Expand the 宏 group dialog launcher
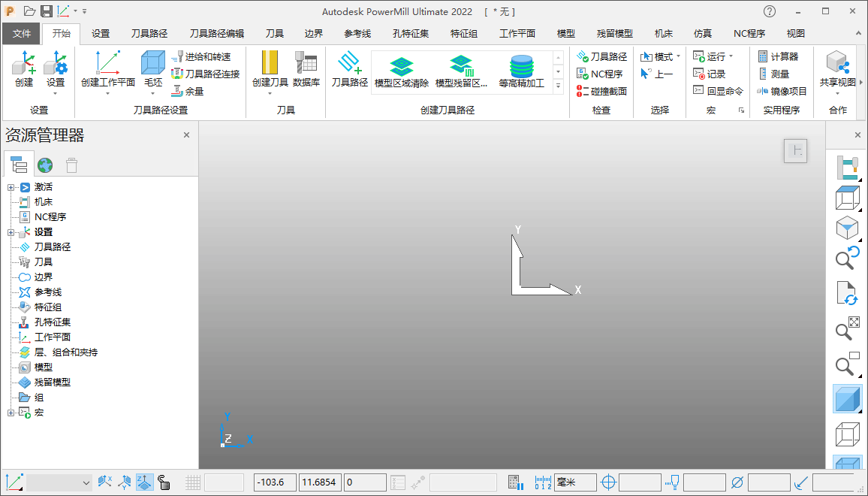868x496 pixels. click(x=741, y=110)
